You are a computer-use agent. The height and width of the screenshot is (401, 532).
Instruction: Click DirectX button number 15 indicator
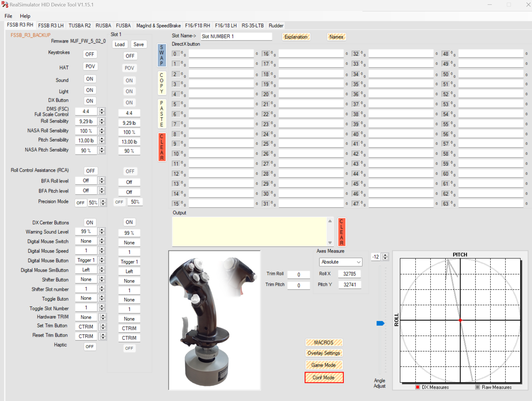coord(176,204)
